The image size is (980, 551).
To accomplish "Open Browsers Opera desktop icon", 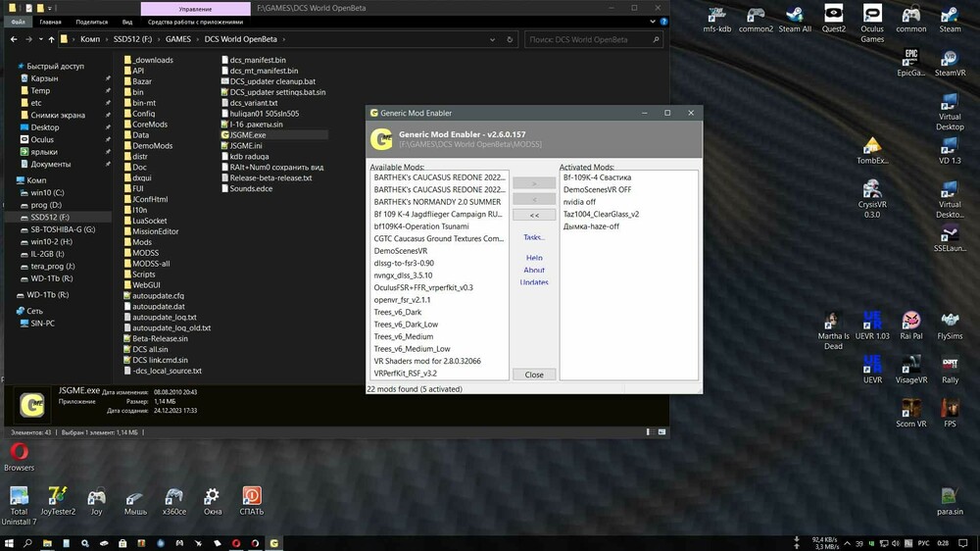I will click(19, 457).
